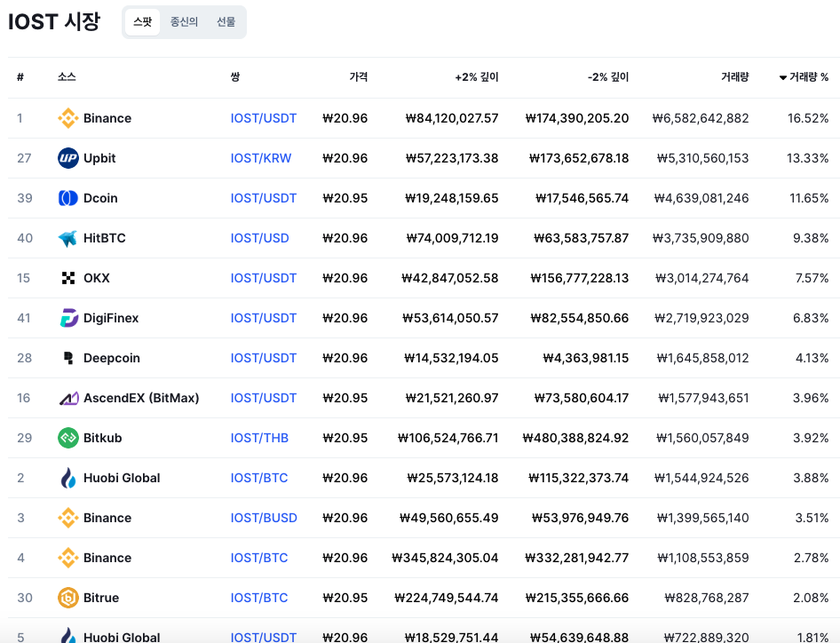
Task: Open the IOST/THB pair link
Action: coord(259,438)
